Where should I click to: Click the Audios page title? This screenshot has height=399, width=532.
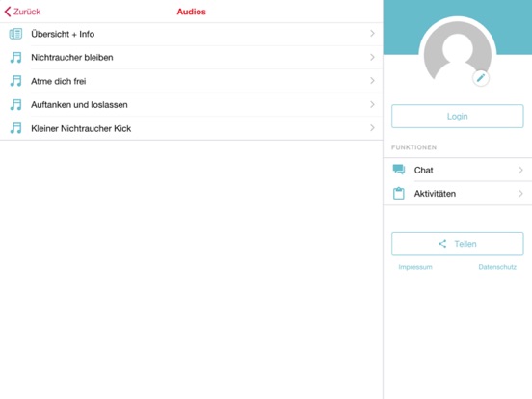point(192,12)
